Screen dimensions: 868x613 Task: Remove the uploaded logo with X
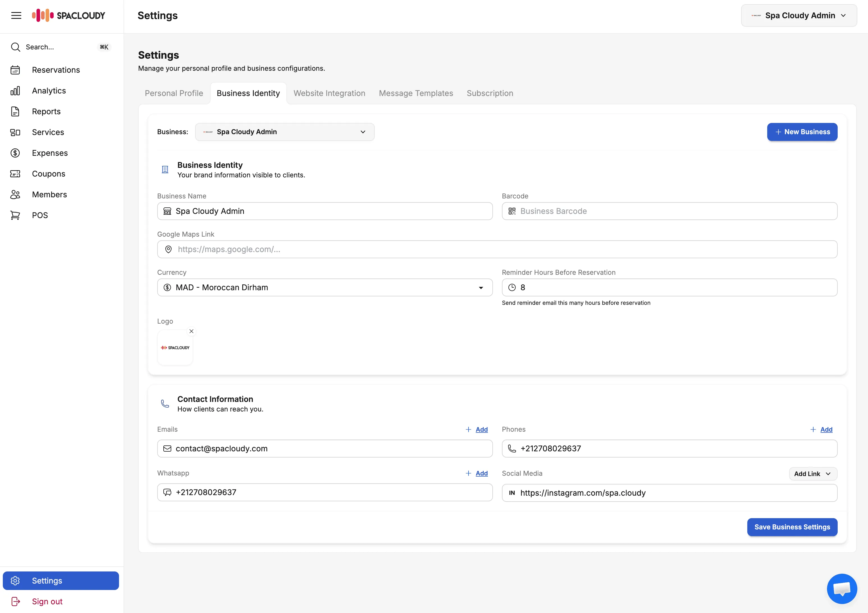tap(191, 331)
